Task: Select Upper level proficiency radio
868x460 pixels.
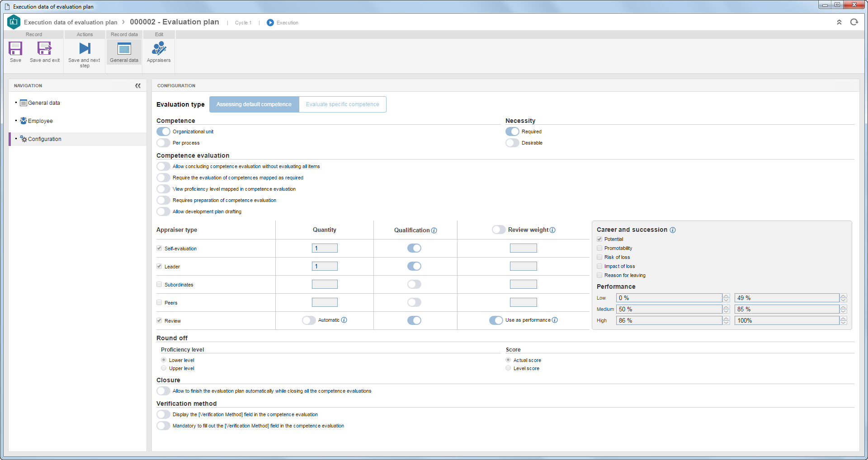Action: click(164, 368)
